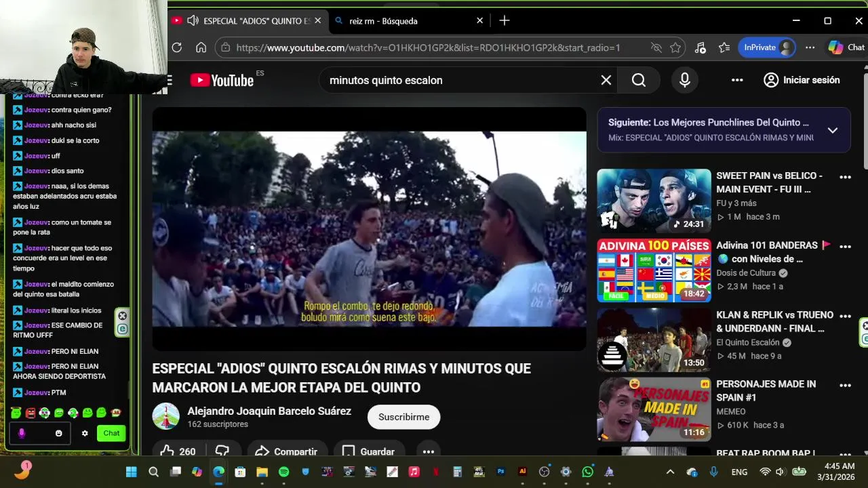The image size is (868, 488).
Task: Play the video in the player
Action: 369,229
